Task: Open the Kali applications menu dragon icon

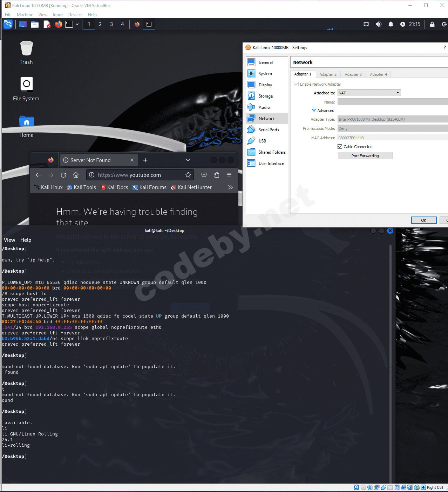Action: (8, 24)
